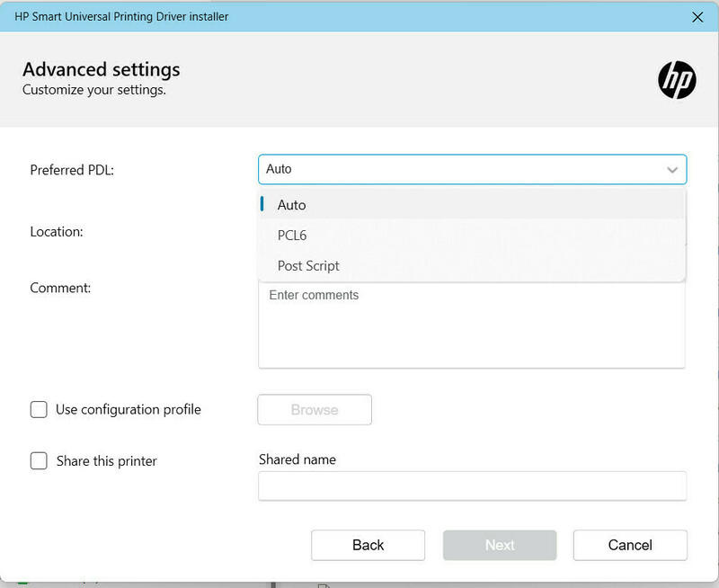Cancel the driver installation
719x588 pixels.
pos(630,545)
